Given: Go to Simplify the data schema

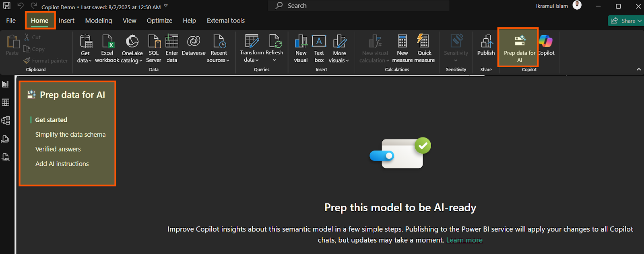Looking at the screenshot, I should tap(70, 135).
